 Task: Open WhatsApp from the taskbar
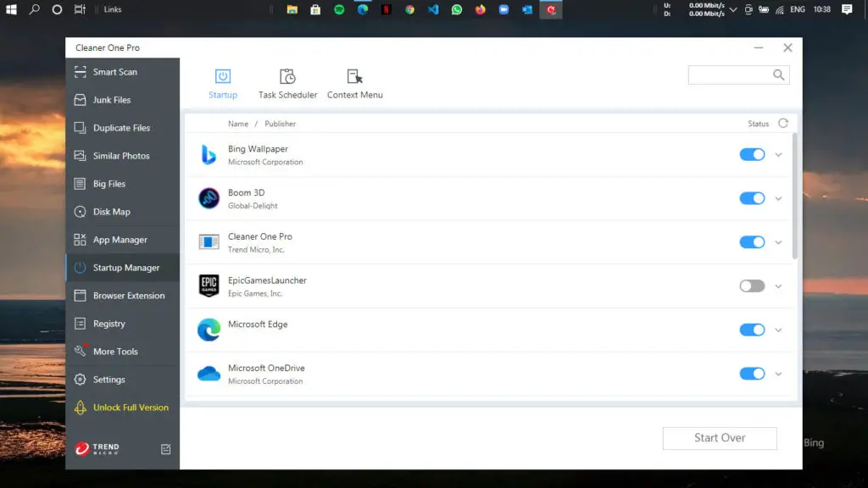coord(457,9)
